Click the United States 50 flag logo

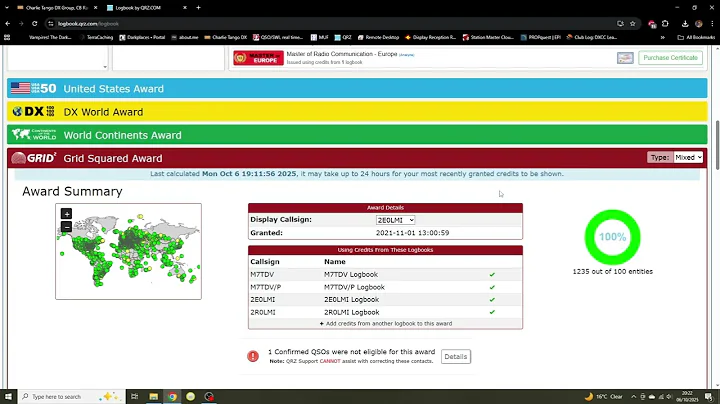[34, 88]
